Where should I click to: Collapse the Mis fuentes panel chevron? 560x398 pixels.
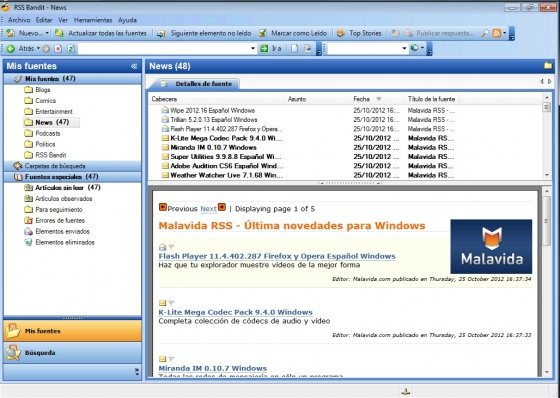pos(134,66)
